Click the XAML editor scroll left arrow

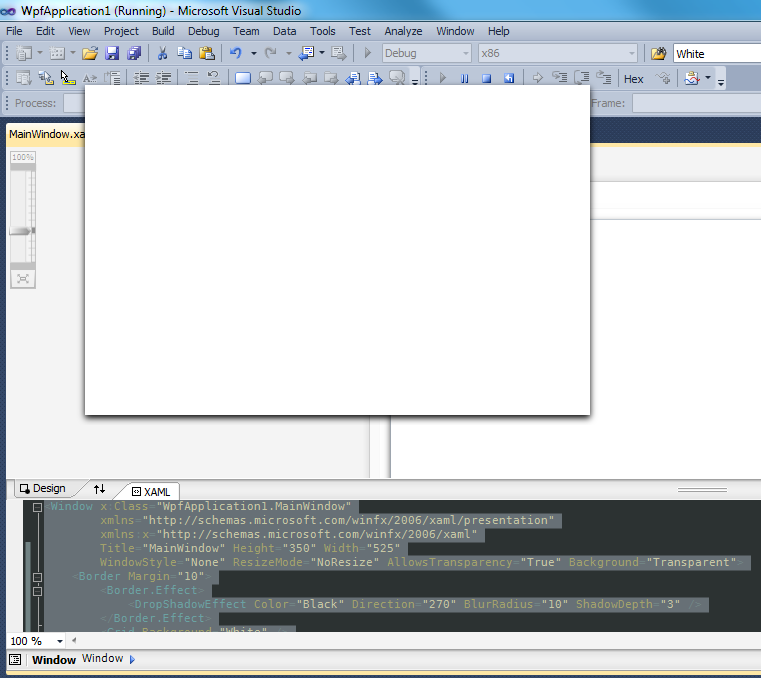point(74,641)
